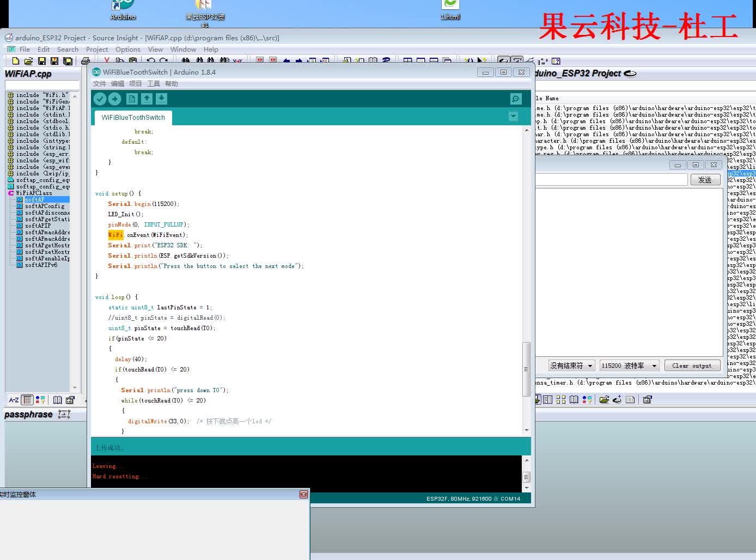
Task: Open a sketch using Arduino toolbar
Action: (x=147, y=99)
